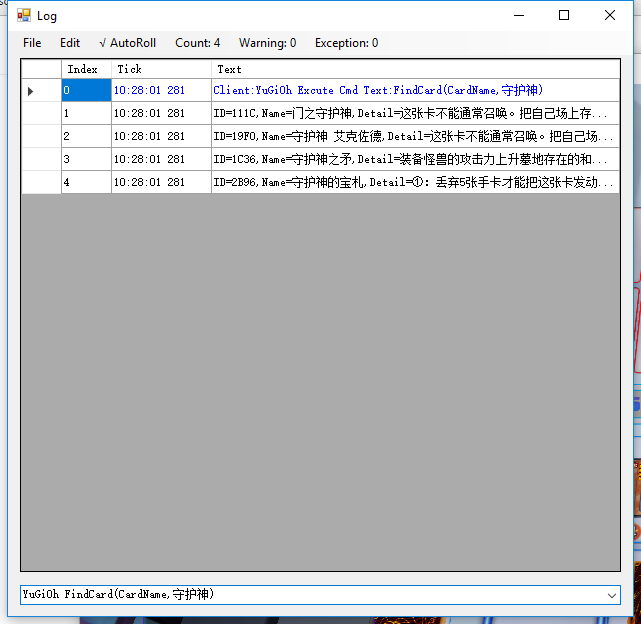The height and width of the screenshot is (624, 641).
Task: Select the Tick cell in row 3
Action: [x=161, y=159]
